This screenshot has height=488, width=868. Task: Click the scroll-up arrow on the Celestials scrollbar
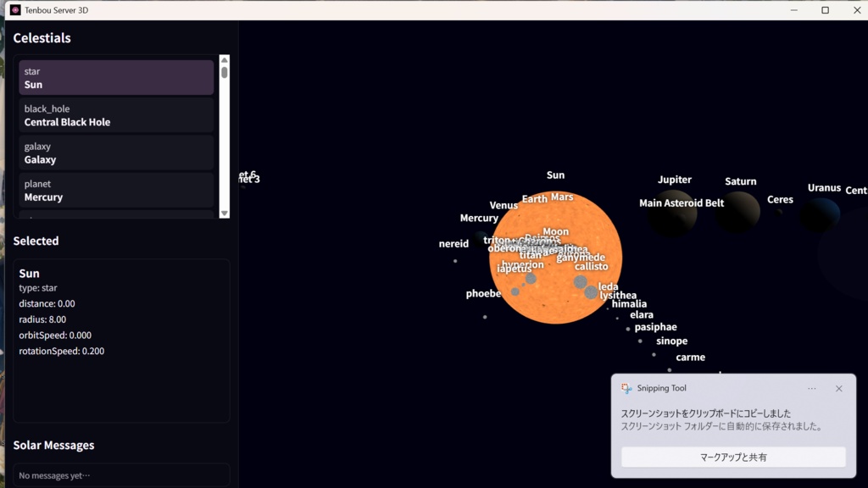[x=224, y=59]
